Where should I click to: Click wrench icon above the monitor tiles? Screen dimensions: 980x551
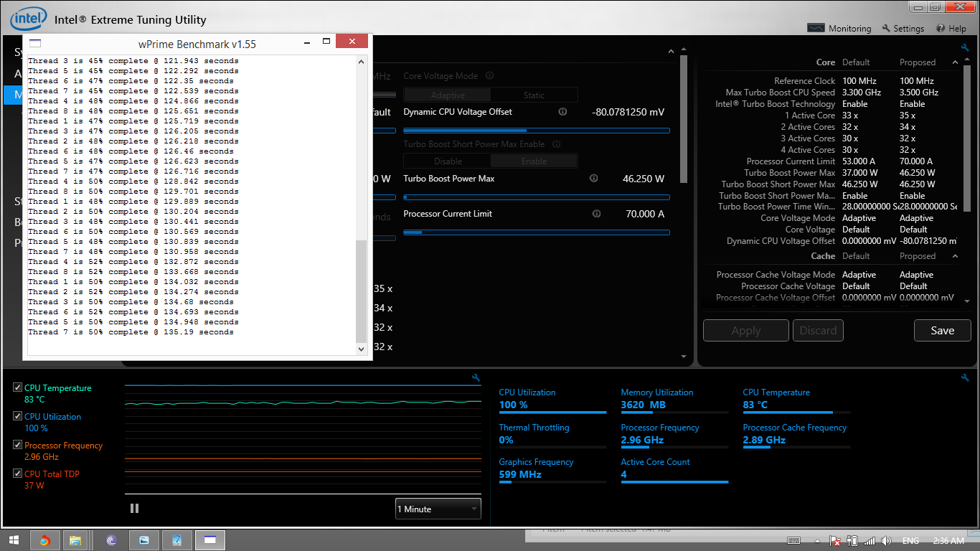[x=965, y=377]
